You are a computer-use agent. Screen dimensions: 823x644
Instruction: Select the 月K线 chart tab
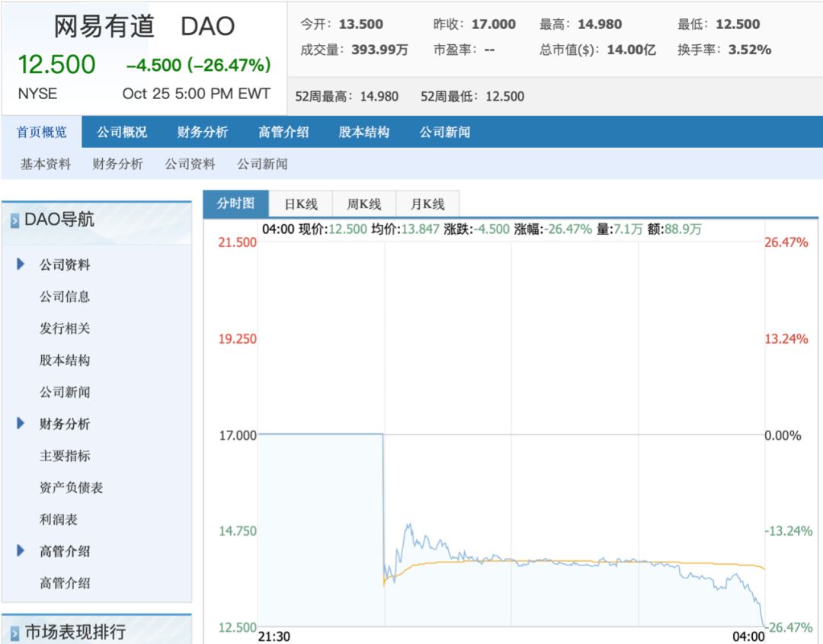[428, 204]
